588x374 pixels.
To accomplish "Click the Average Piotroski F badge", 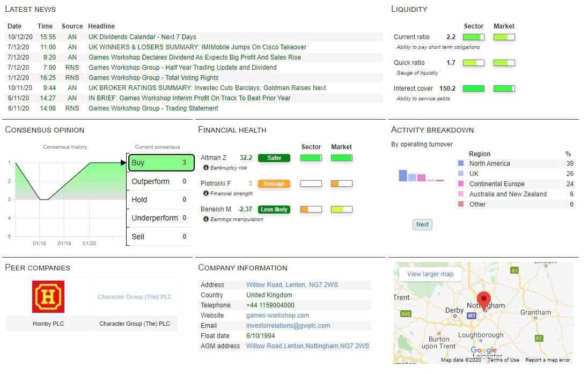I will [274, 184].
